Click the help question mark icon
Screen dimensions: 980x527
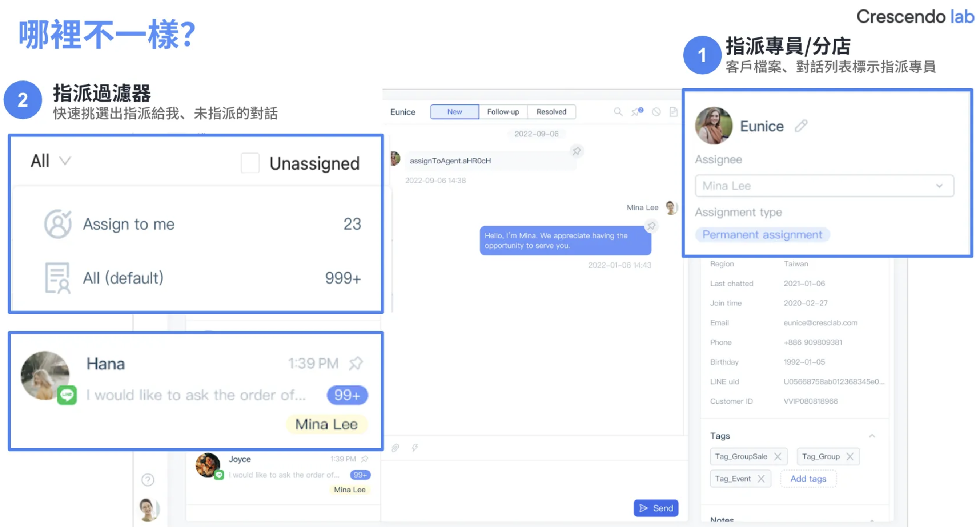pyautogui.click(x=148, y=479)
